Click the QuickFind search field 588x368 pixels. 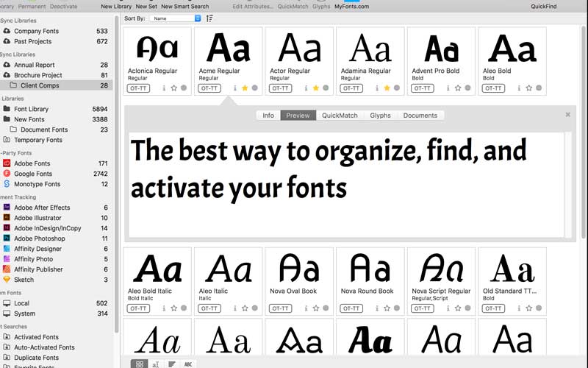[x=544, y=7]
